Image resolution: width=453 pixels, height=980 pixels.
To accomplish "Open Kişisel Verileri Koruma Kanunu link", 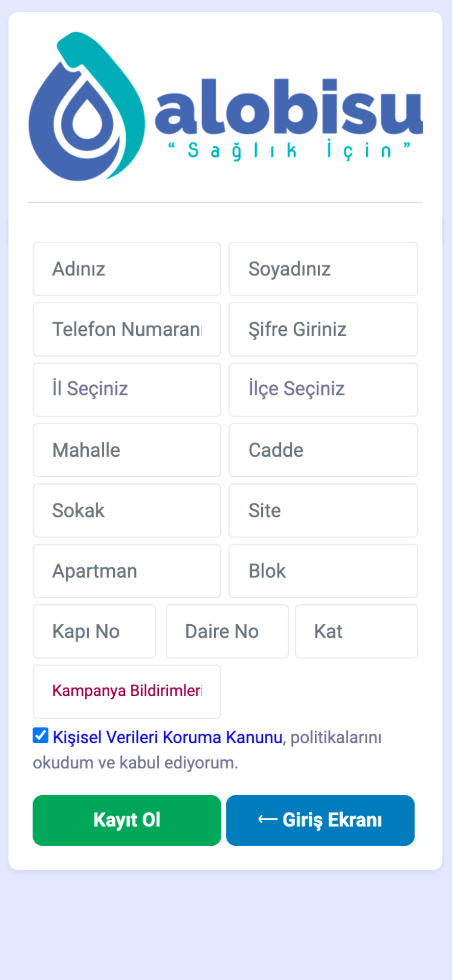I will click(x=167, y=737).
